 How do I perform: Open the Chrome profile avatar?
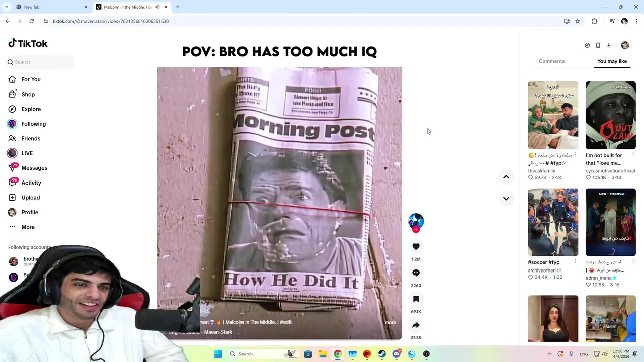click(x=624, y=21)
